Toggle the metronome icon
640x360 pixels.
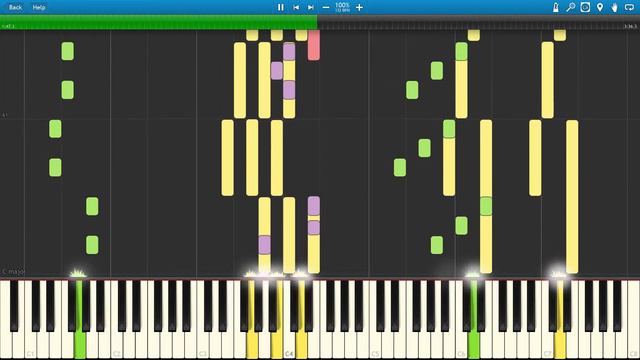pyautogui.click(x=556, y=7)
